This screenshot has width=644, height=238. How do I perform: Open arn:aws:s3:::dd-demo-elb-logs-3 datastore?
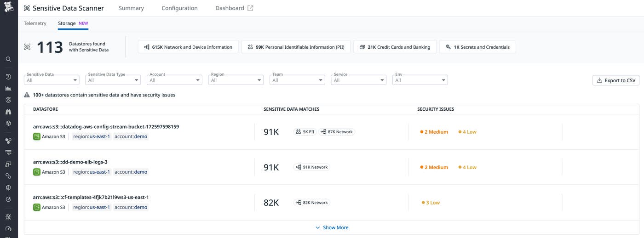pyautogui.click(x=70, y=162)
